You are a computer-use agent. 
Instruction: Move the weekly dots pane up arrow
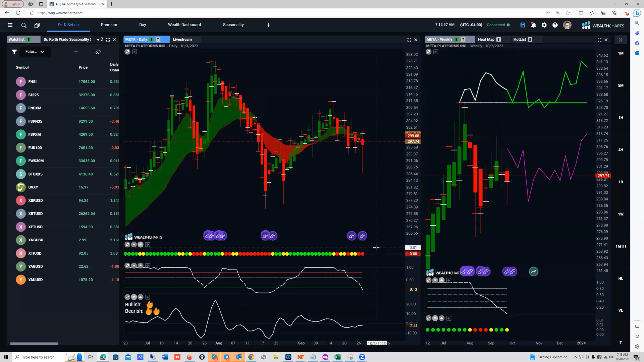tap(442, 318)
